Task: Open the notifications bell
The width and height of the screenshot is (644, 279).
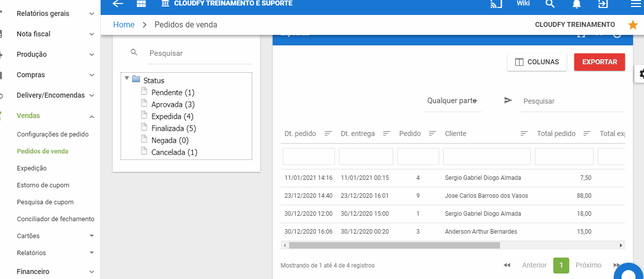Action: (x=577, y=4)
